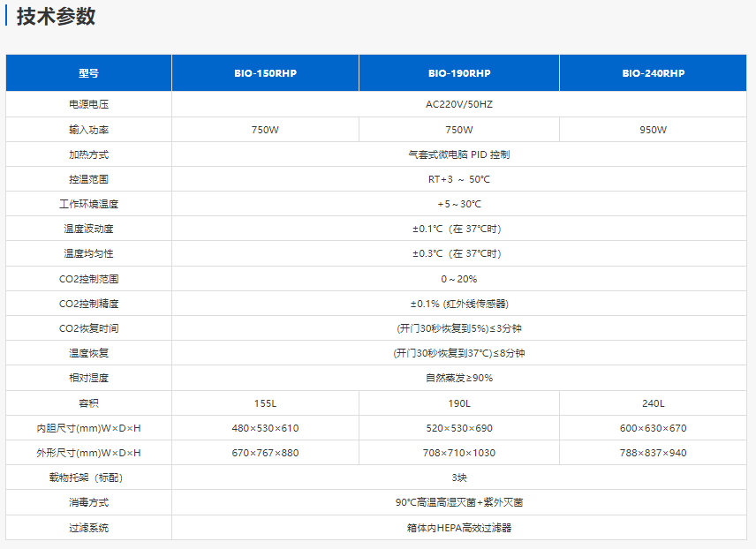Click the 技术参数 section heading
Viewport: 756px width, 549px height.
[56, 17]
